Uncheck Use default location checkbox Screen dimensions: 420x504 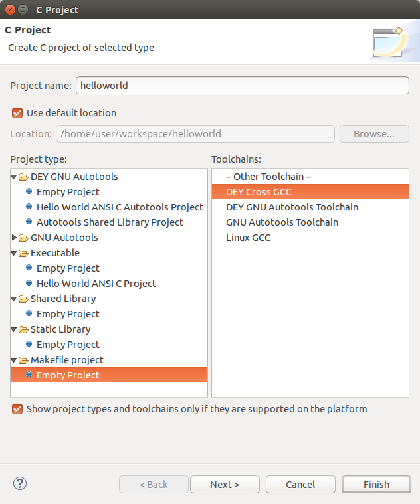17,113
